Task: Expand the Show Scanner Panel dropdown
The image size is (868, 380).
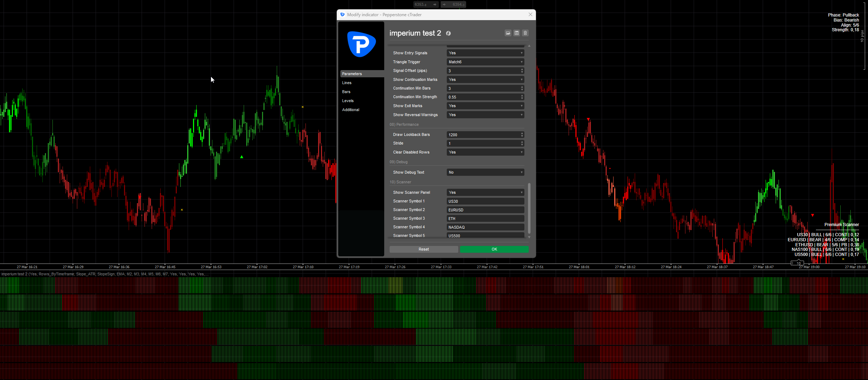Action: point(485,192)
